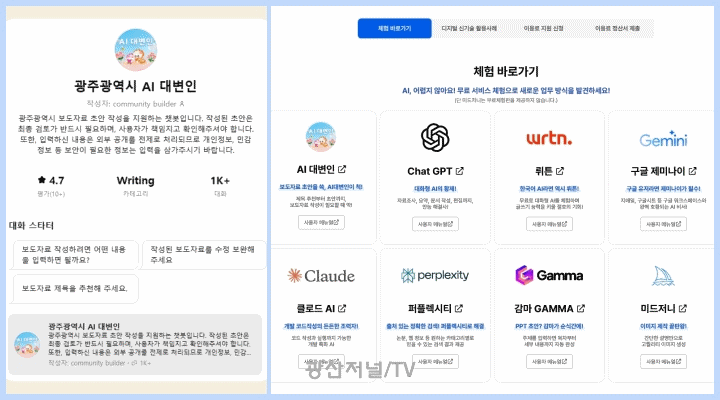720x400 pixels.
Task: Click the 'PPT 초안? 감마가 순식간에!' tagline
Action: [x=549, y=326]
